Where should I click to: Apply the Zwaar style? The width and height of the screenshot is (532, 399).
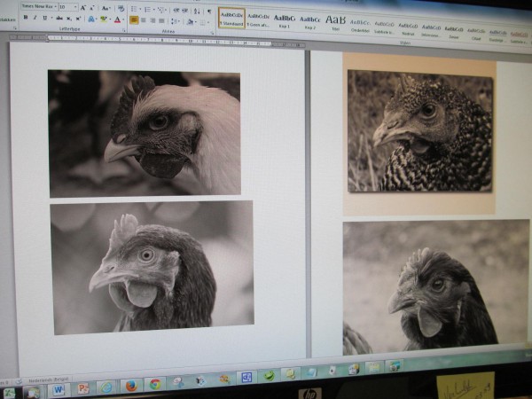coord(454,32)
